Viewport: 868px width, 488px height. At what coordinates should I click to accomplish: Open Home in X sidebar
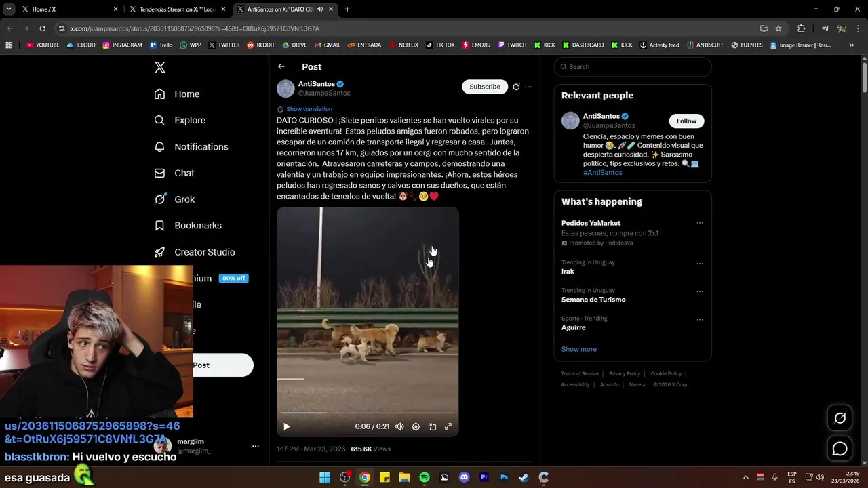click(x=177, y=94)
